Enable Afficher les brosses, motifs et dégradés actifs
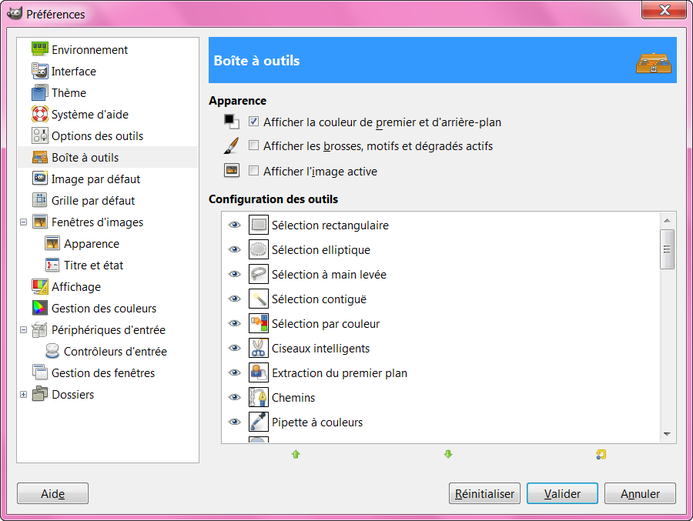Viewport: 693px width, 521px height. [254, 145]
